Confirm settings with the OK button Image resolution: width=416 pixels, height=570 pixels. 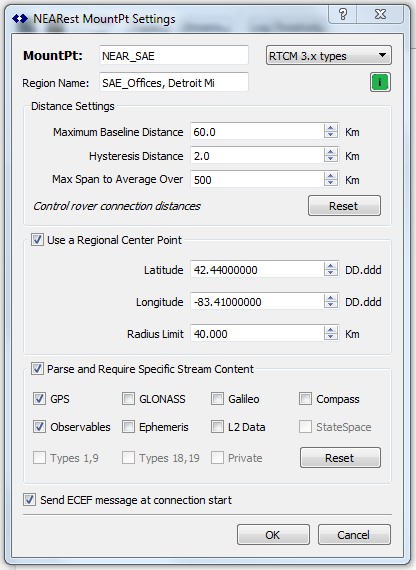273,535
